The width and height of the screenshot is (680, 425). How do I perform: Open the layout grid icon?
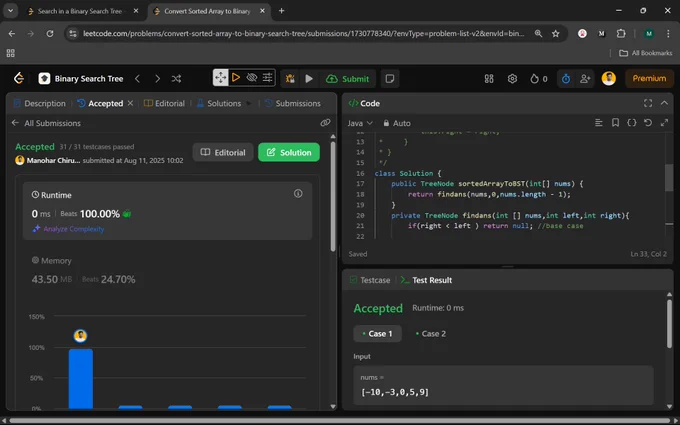coord(489,78)
